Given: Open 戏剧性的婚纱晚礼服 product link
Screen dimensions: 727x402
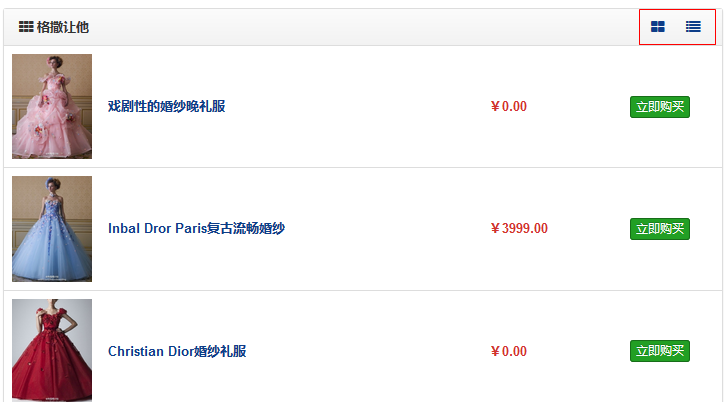Looking at the screenshot, I should click(167, 106).
